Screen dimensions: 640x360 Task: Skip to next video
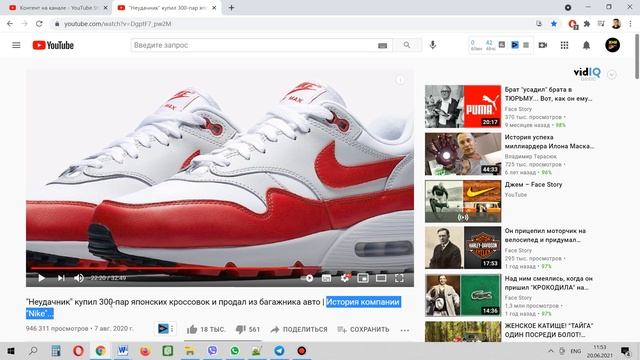(x=61, y=278)
